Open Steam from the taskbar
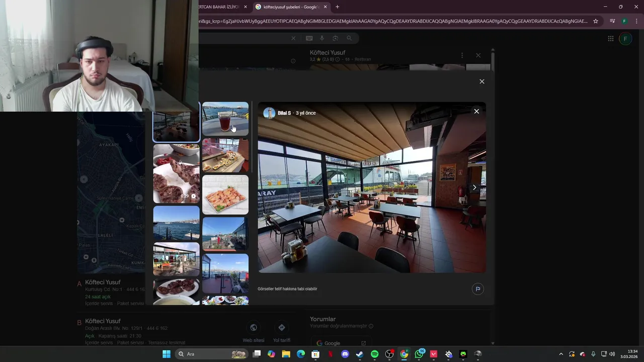Screen dimensions: 644x362 (360, 354)
